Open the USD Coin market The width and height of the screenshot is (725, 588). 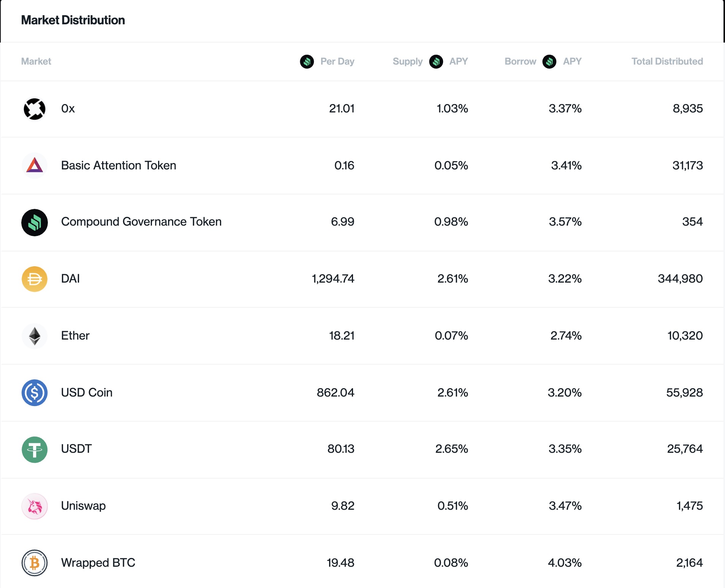click(362, 392)
